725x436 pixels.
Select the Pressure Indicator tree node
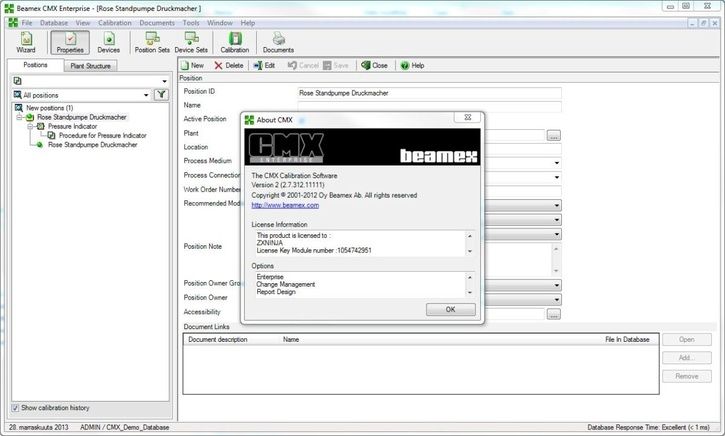pos(73,126)
